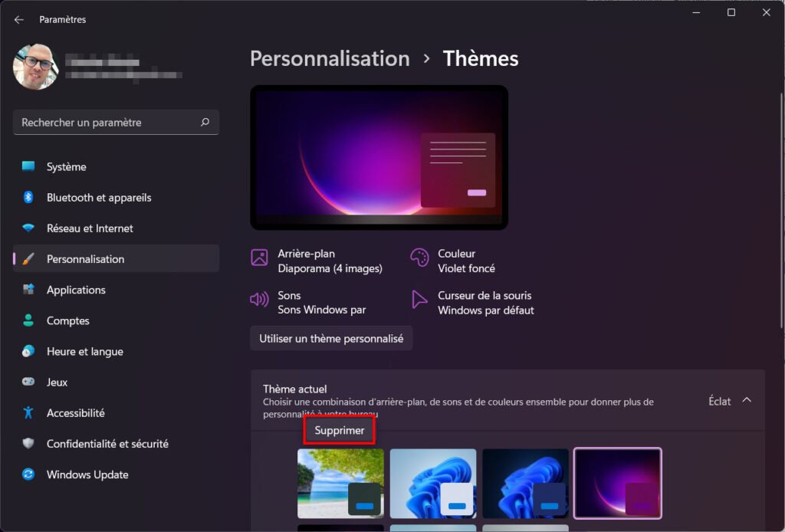Select Applications in sidebar
The height and width of the screenshot is (532, 785).
pyautogui.click(x=117, y=290)
